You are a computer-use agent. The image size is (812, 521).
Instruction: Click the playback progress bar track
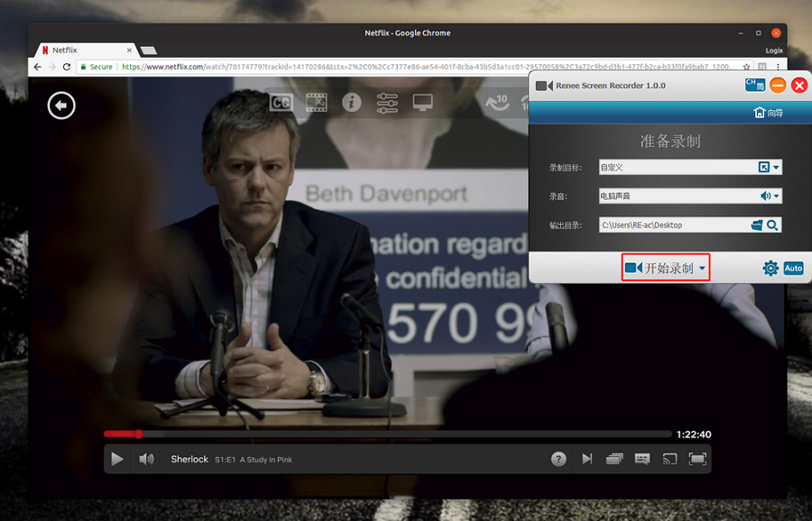[387, 434]
